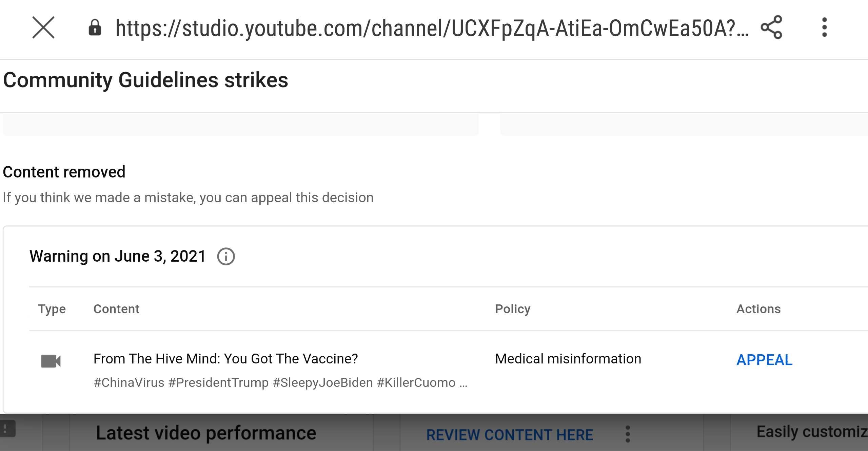
Task: Click the info icon beside warning date
Action: (x=226, y=257)
